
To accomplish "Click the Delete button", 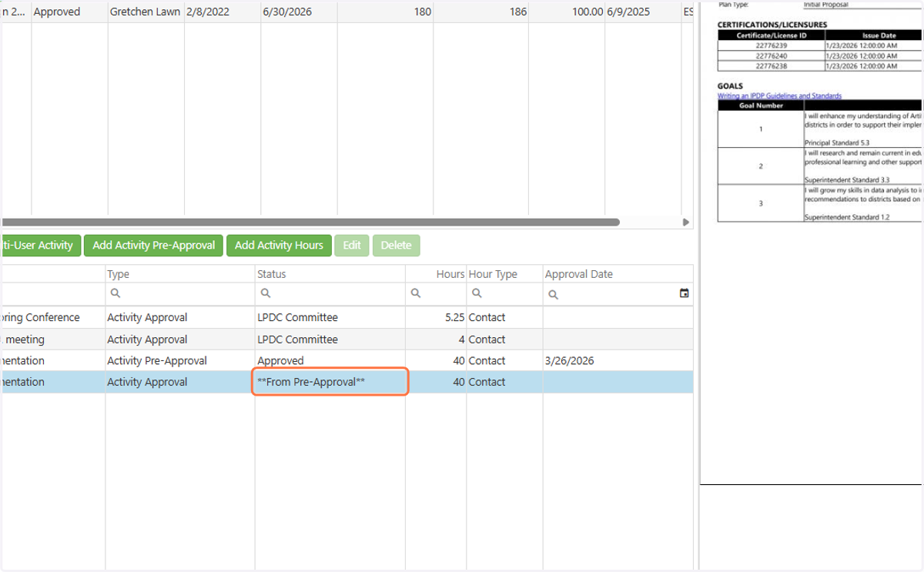I will coord(397,246).
